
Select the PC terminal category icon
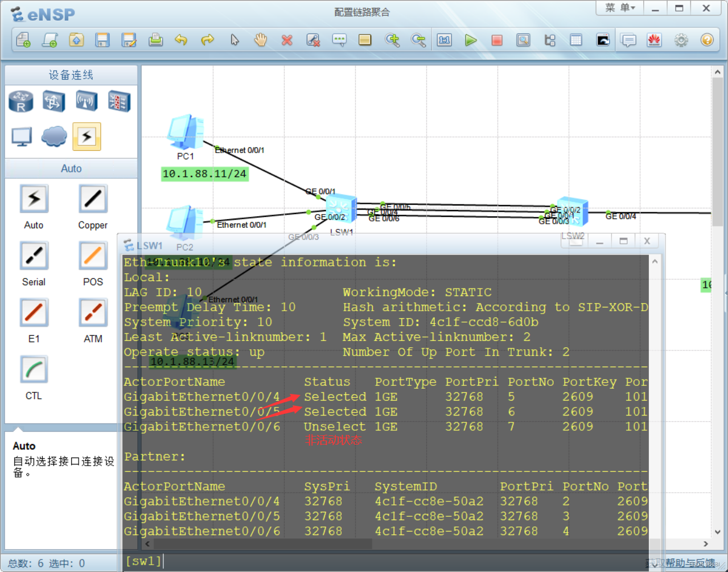[x=22, y=137]
